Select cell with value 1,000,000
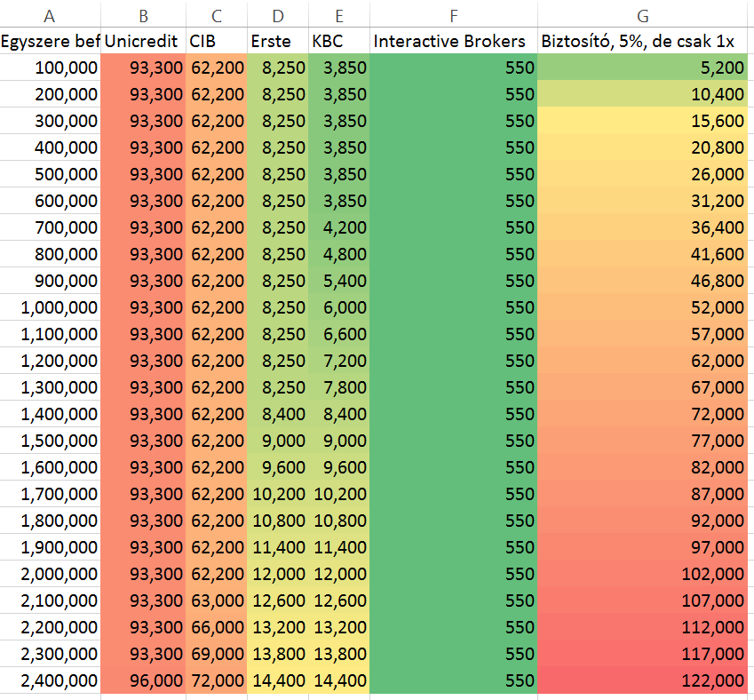 (x=50, y=307)
